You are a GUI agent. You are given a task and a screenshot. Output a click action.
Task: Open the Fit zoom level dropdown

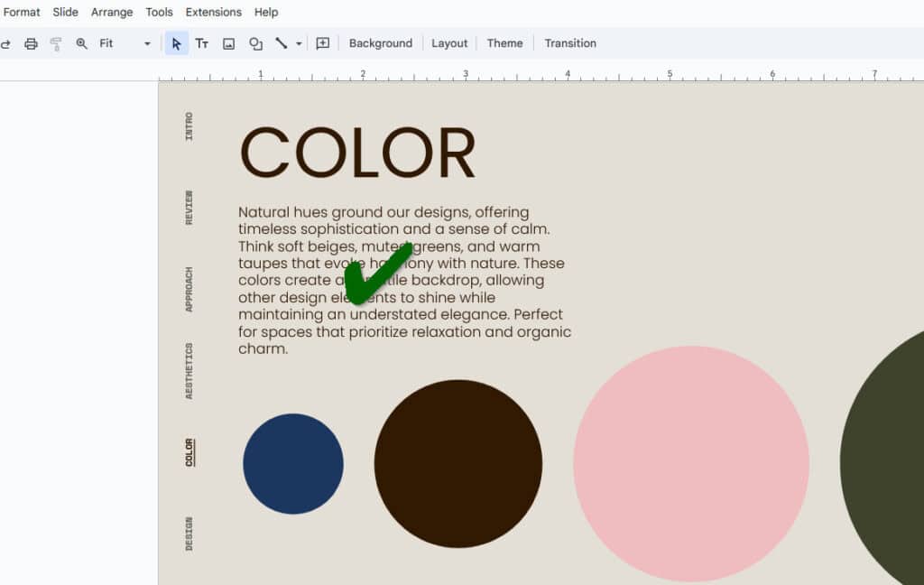(x=125, y=43)
